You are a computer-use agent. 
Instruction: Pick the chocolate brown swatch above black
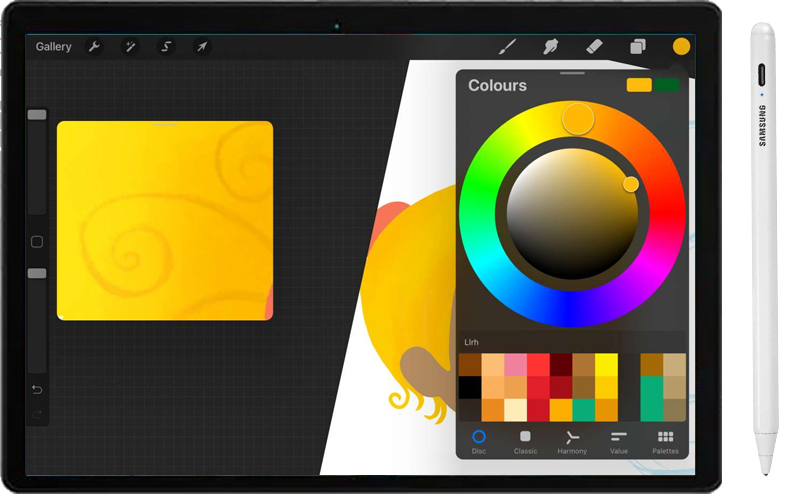point(470,365)
